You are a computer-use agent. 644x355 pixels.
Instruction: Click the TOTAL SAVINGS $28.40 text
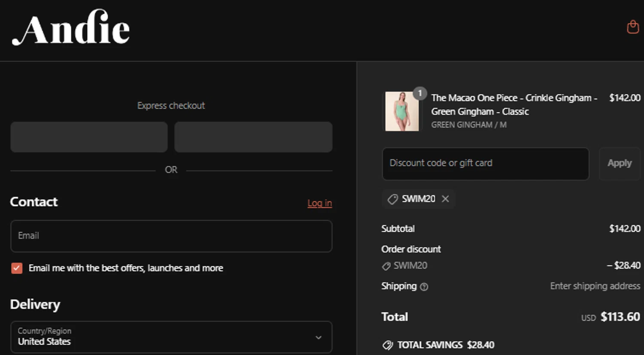446,345
